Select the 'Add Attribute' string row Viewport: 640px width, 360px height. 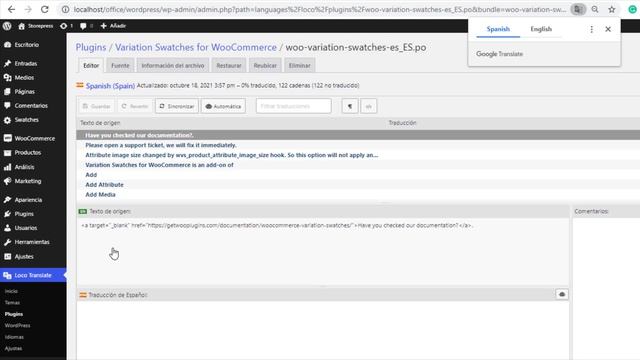coord(358,184)
